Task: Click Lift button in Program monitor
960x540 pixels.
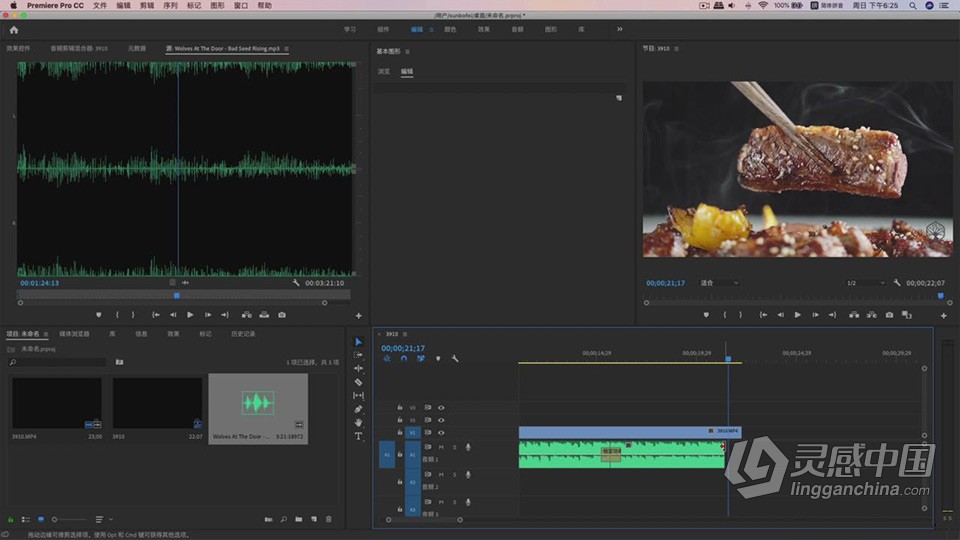Action: pos(853,315)
